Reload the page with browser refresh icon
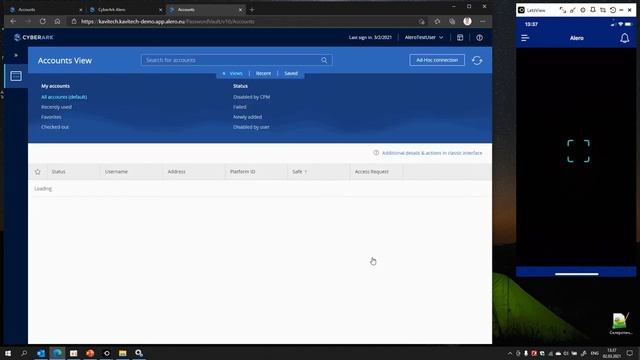The width and height of the screenshot is (640, 360). click(42, 21)
